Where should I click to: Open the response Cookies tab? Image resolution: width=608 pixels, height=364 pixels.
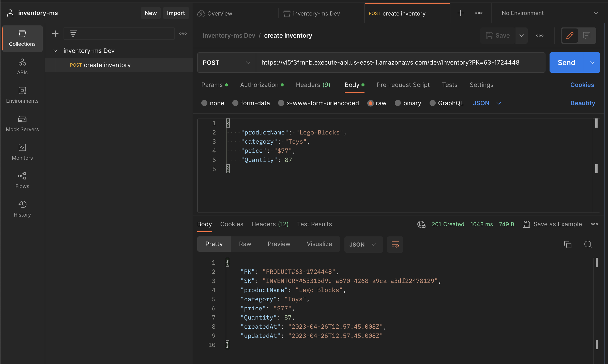point(232,224)
